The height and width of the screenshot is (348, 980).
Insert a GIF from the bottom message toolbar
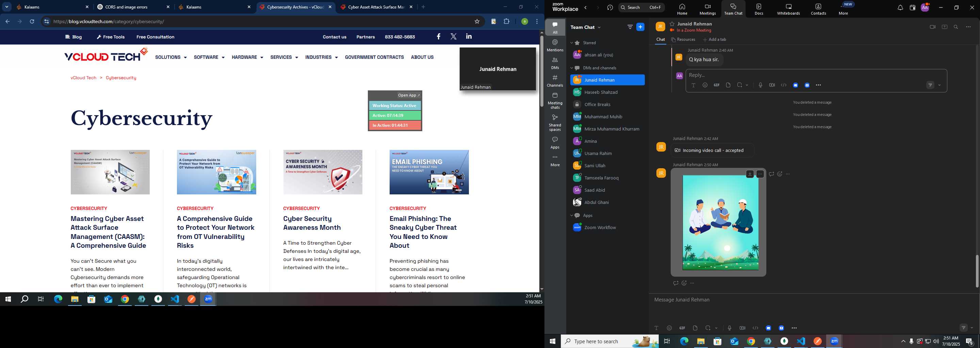682,328
